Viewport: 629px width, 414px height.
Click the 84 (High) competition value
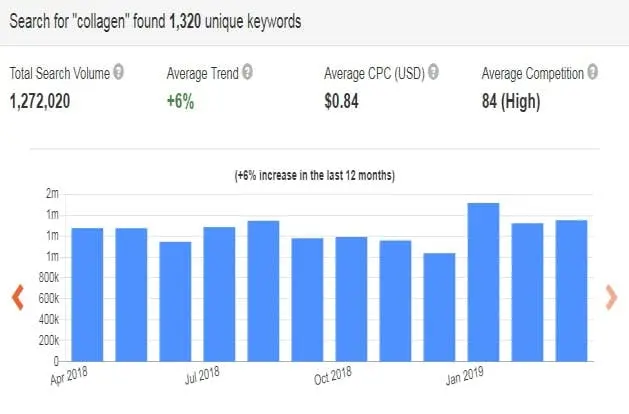(511, 101)
